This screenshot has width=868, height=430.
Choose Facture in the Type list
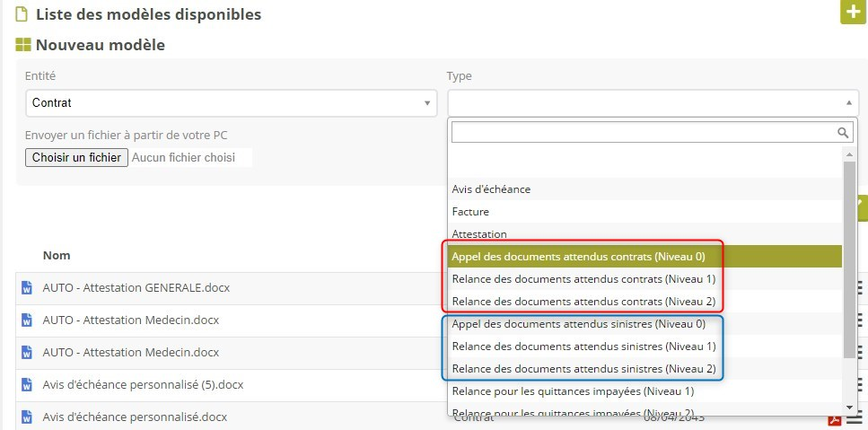(470, 212)
